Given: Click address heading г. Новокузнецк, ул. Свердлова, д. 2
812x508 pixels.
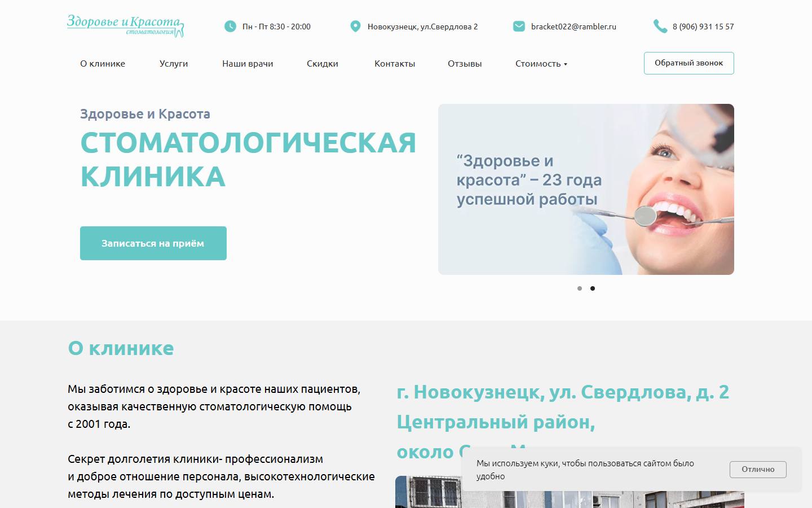Looking at the screenshot, I should click(x=563, y=392).
